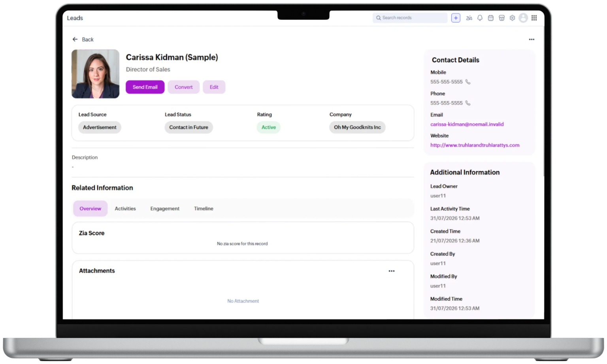Click the Attachments heading
This screenshot has width=607, height=364.
(97, 271)
